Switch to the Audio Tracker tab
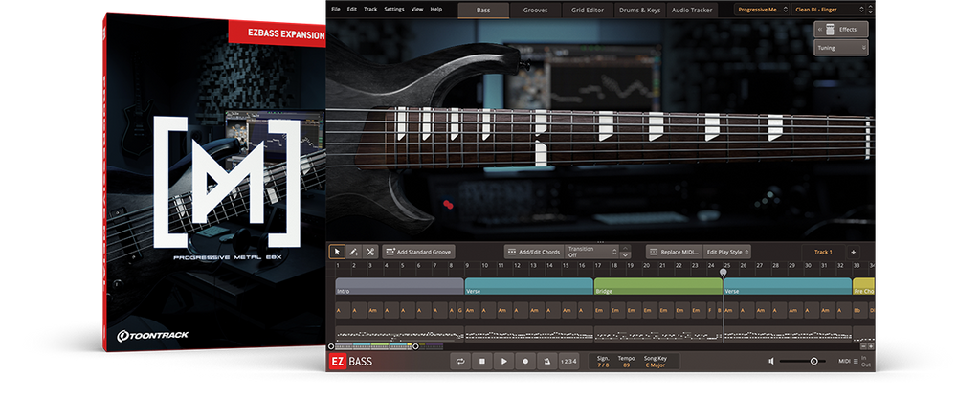 click(692, 10)
